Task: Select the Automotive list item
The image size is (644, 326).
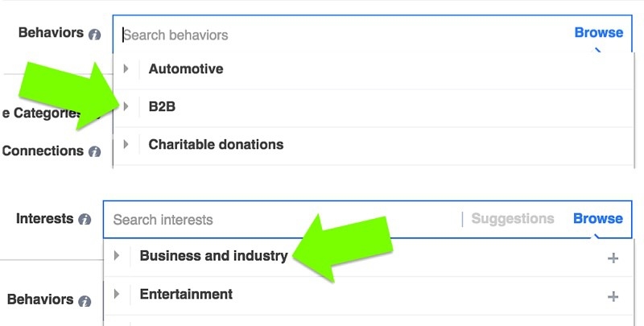Action: (374, 69)
